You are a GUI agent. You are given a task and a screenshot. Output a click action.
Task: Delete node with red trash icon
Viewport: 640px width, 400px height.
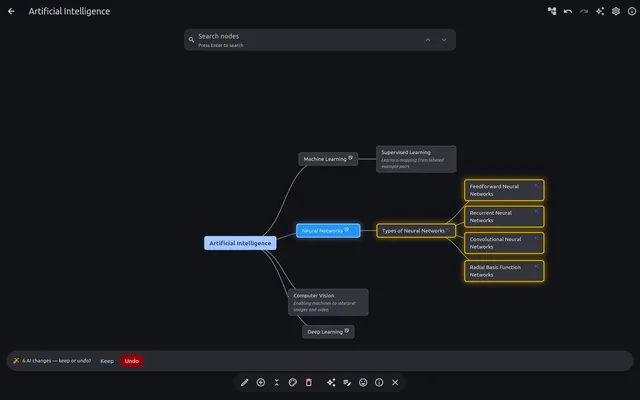(x=309, y=382)
